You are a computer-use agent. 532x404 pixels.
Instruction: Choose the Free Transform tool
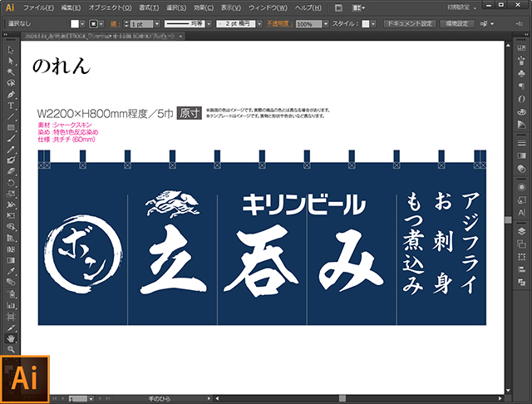point(11,216)
